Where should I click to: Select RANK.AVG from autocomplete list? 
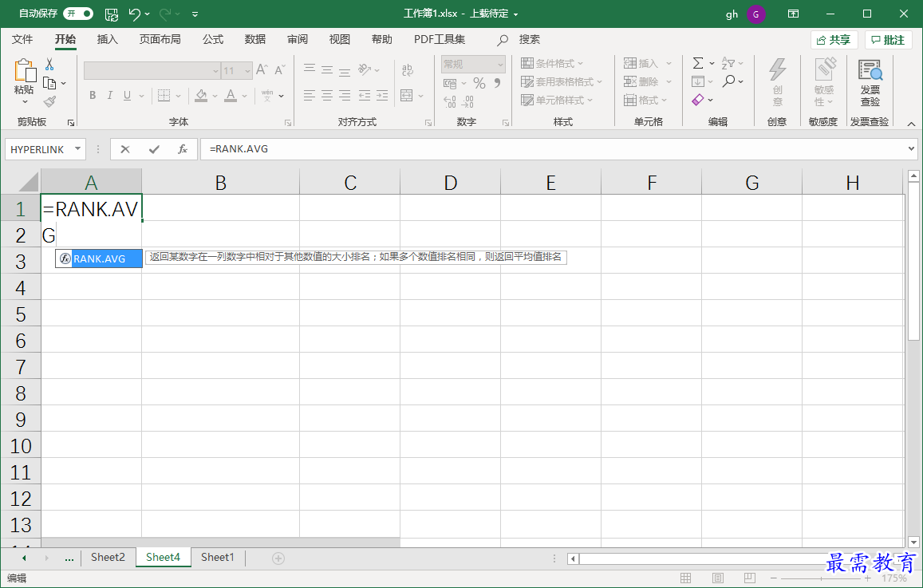99,258
